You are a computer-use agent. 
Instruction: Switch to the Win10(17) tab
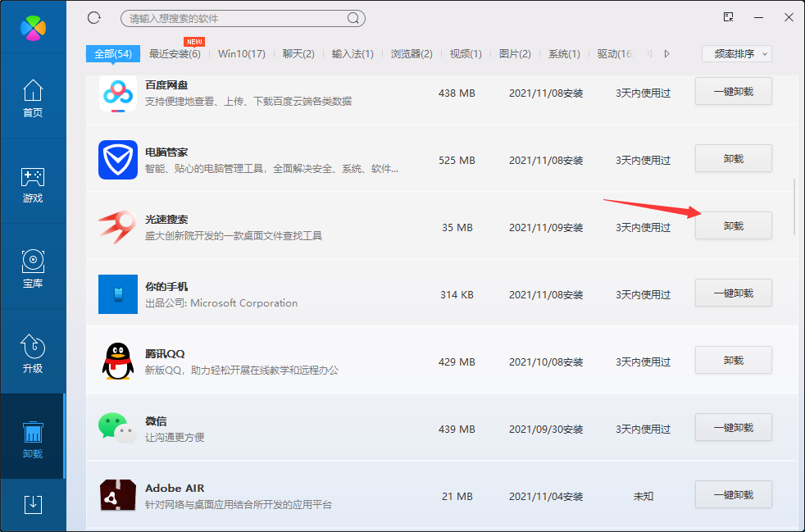pyautogui.click(x=241, y=54)
